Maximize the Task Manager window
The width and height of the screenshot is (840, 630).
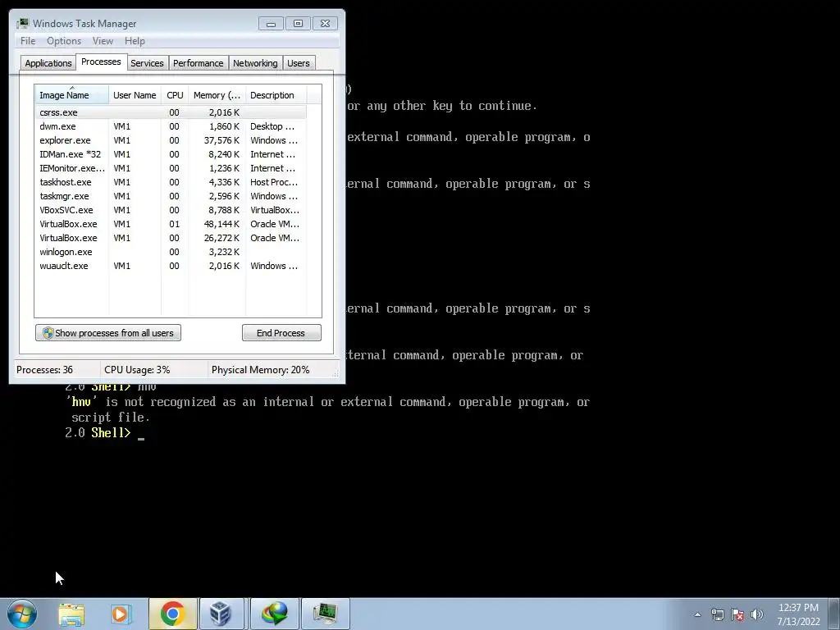point(298,24)
